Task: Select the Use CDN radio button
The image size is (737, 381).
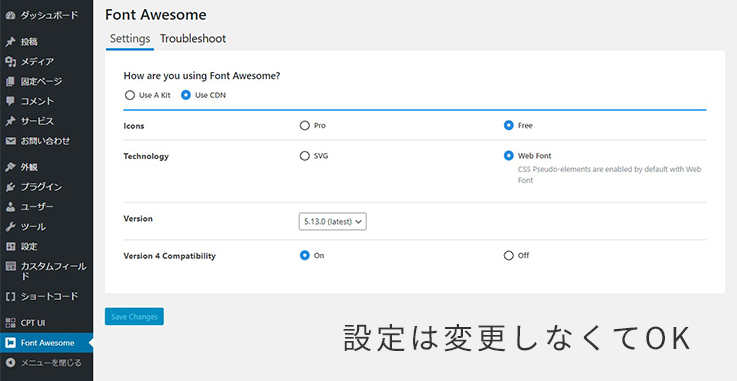Action: point(186,95)
